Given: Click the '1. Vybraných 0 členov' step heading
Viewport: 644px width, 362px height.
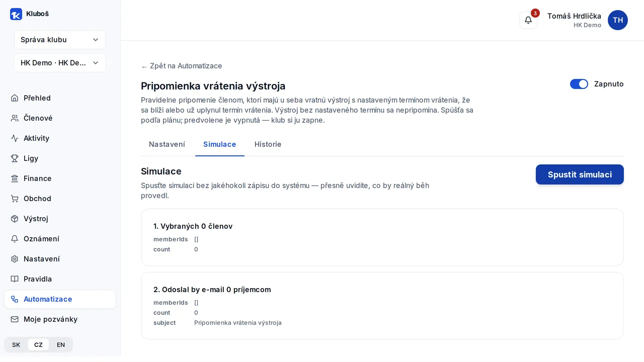Looking at the screenshot, I should (x=193, y=226).
